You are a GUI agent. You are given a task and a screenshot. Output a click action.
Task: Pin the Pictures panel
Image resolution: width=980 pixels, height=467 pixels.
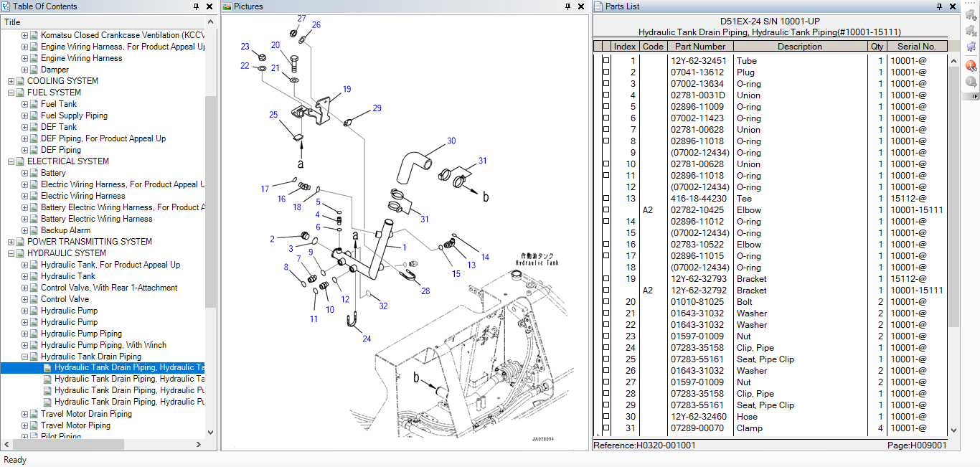[x=567, y=6]
